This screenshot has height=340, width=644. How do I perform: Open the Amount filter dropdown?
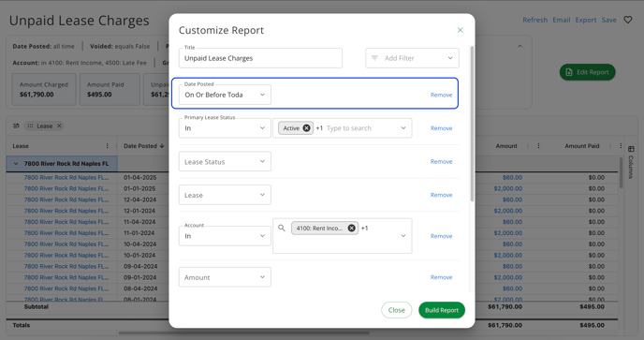[x=225, y=277]
